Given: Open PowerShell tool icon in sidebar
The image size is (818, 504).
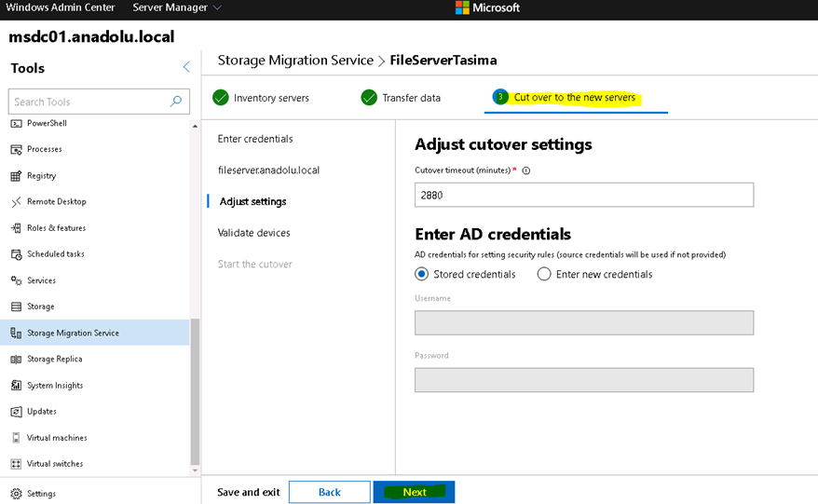Looking at the screenshot, I should tap(16, 124).
